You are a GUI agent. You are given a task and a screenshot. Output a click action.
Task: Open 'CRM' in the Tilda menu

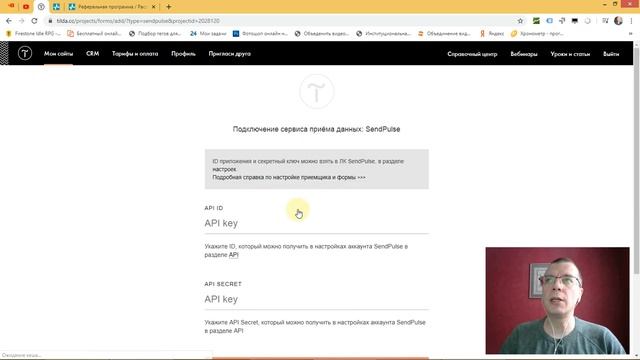pyautogui.click(x=93, y=54)
